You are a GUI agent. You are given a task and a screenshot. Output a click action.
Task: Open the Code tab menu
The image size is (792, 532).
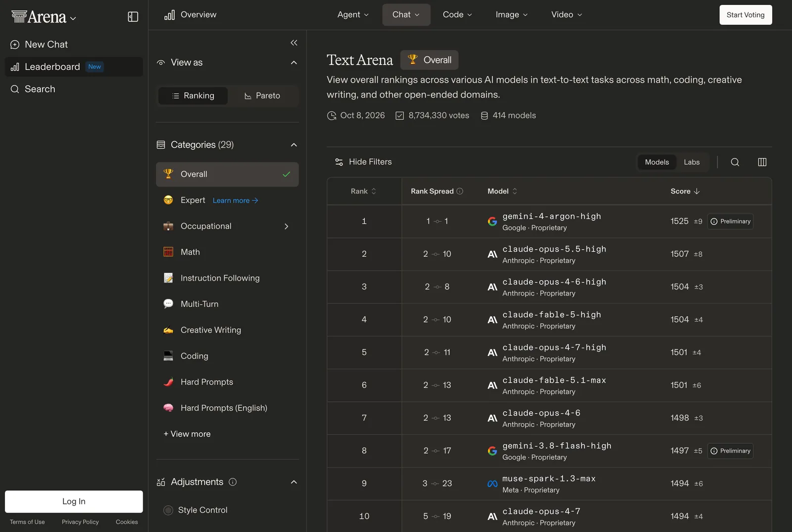457,15
